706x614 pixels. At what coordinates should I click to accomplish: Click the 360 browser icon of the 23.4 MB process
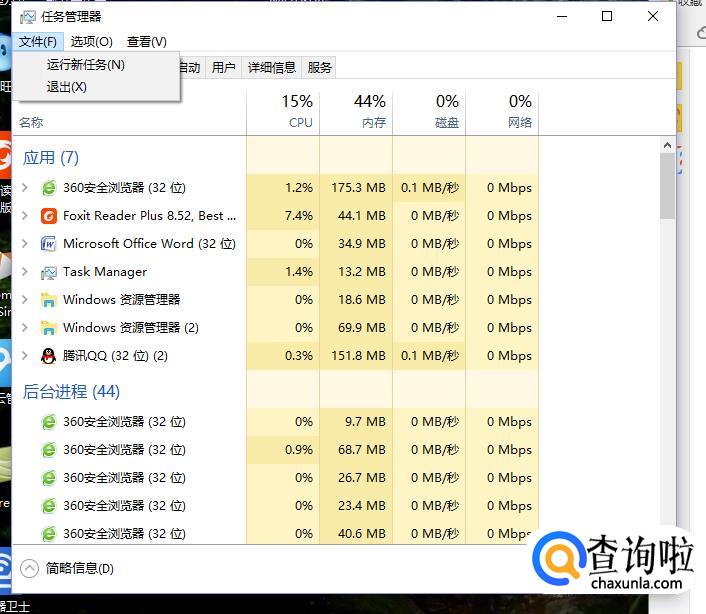click(49, 506)
